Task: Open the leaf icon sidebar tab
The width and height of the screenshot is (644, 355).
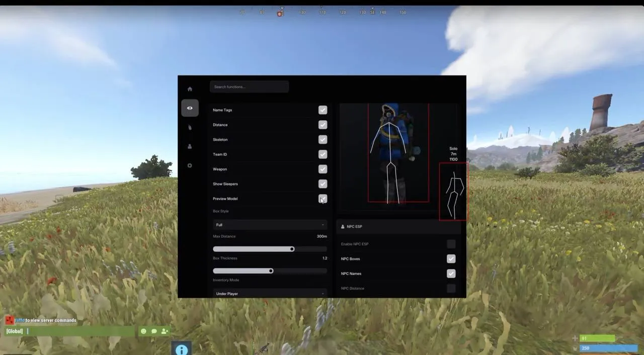Action: click(190, 127)
